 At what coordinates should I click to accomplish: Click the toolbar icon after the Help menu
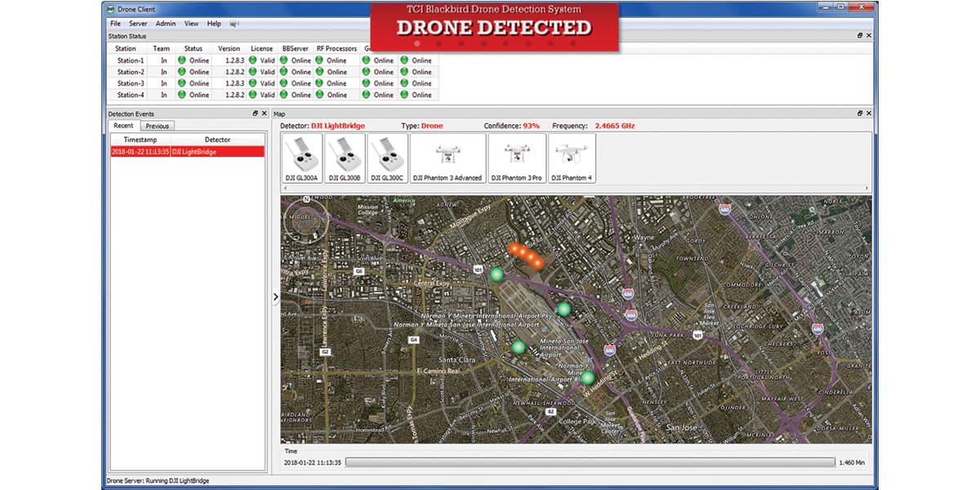[234, 24]
